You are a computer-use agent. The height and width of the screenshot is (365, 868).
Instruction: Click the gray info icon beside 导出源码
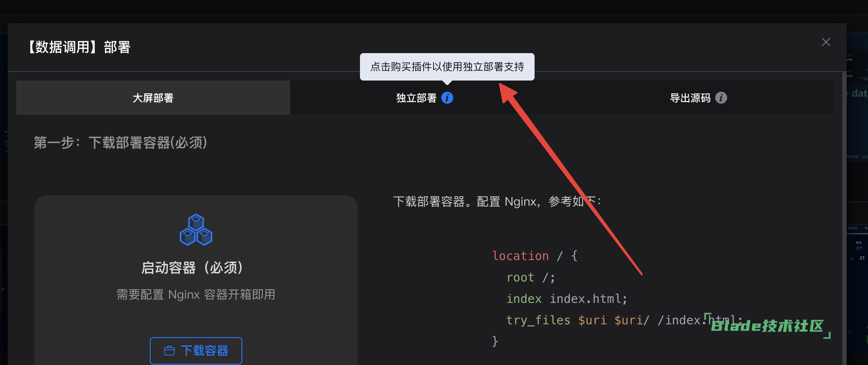[x=721, y=98]
